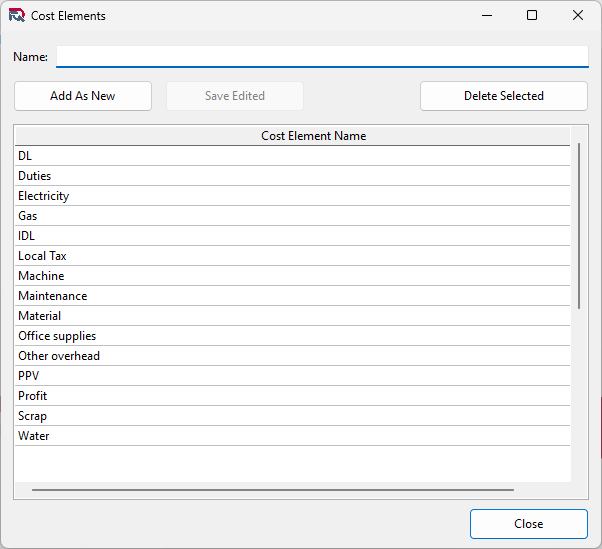Viewport: 602px width, 549px height.
Task: Click the Cost Element Name column header
Action: [293, 136]
